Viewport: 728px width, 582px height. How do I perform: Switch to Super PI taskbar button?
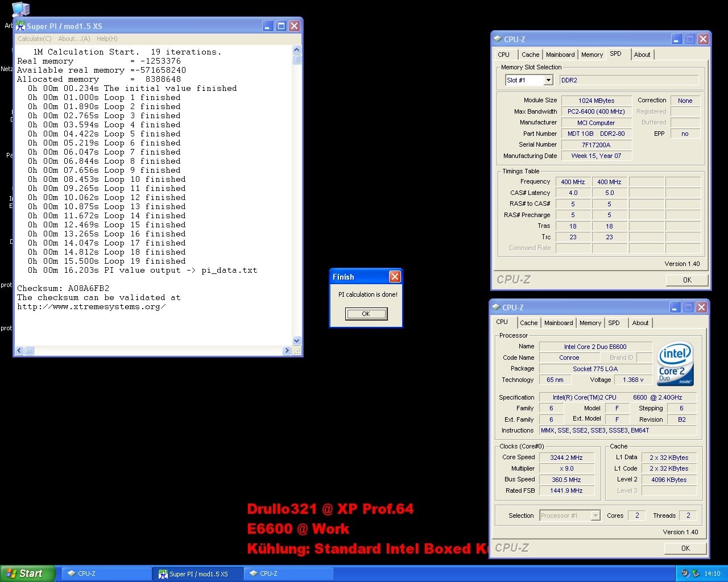[x=197, y=573]
